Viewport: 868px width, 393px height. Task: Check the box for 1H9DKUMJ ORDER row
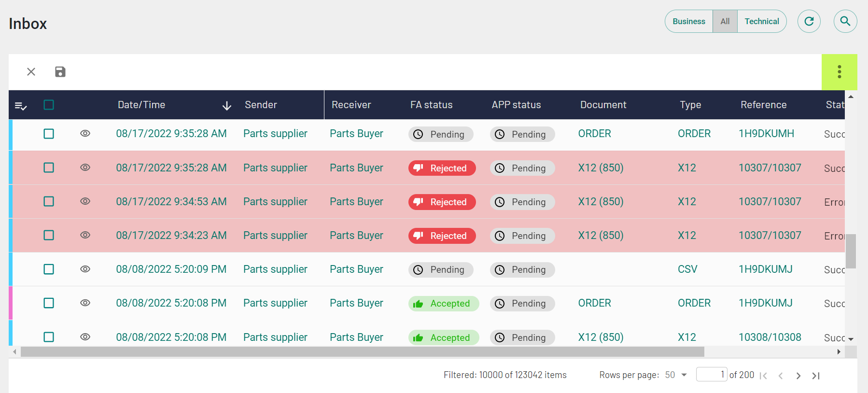coord(49,303)
